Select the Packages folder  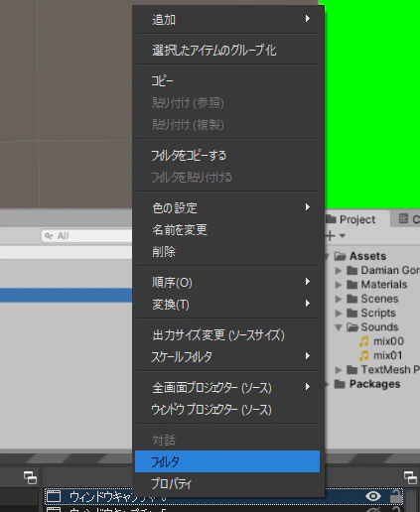click(367, 384)
